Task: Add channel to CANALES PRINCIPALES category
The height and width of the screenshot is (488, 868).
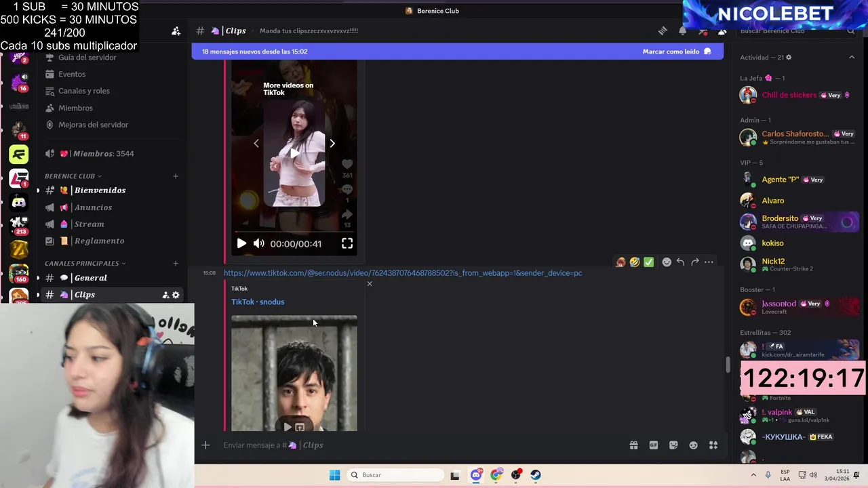Action: 176,263
